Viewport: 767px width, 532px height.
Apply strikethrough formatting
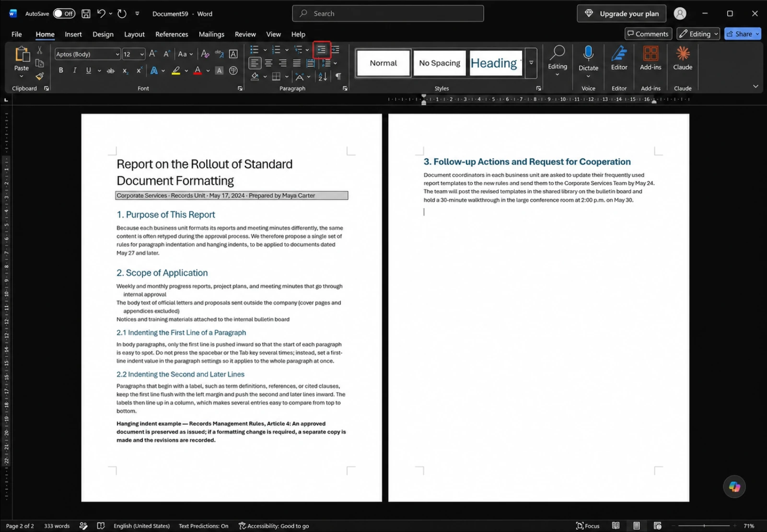(x=111, y=70)
